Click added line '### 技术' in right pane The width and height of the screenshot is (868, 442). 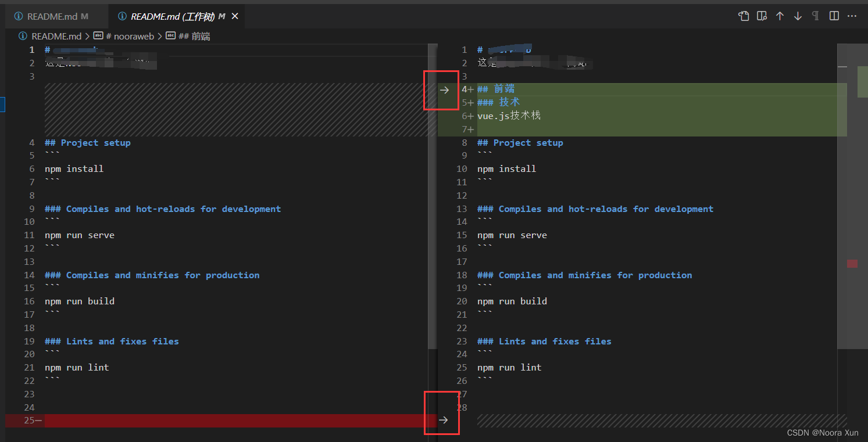click(x=499, y=102)
